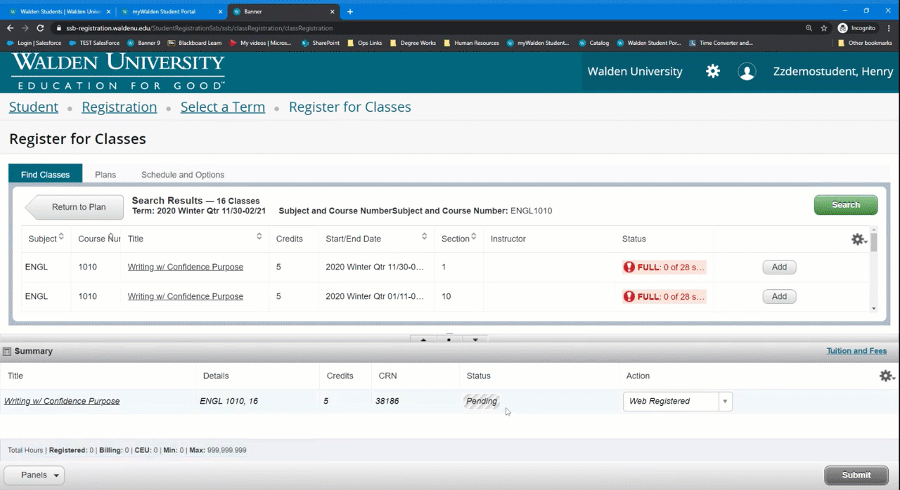Click the Summary panel grid icon
Viewport: 900px width, 490px height.
(7, 351)
